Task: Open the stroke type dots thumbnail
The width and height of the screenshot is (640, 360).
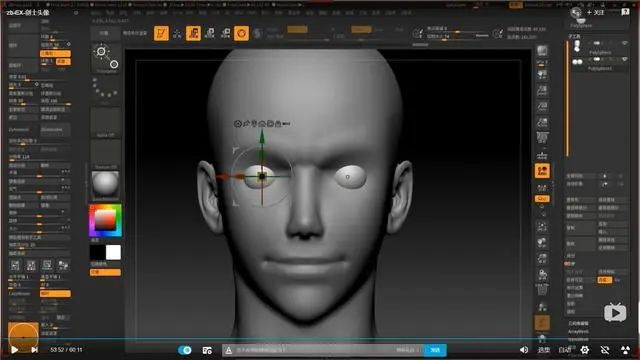Action: point(106,89)
